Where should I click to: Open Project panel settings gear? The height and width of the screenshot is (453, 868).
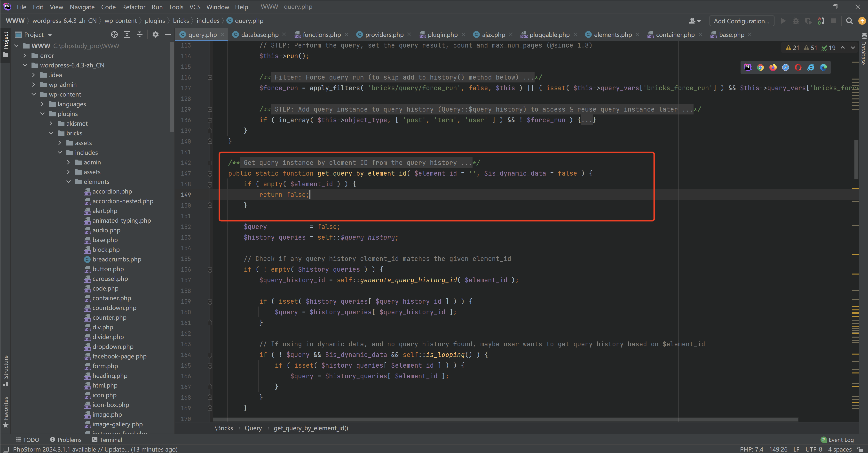tap(155, 34)
